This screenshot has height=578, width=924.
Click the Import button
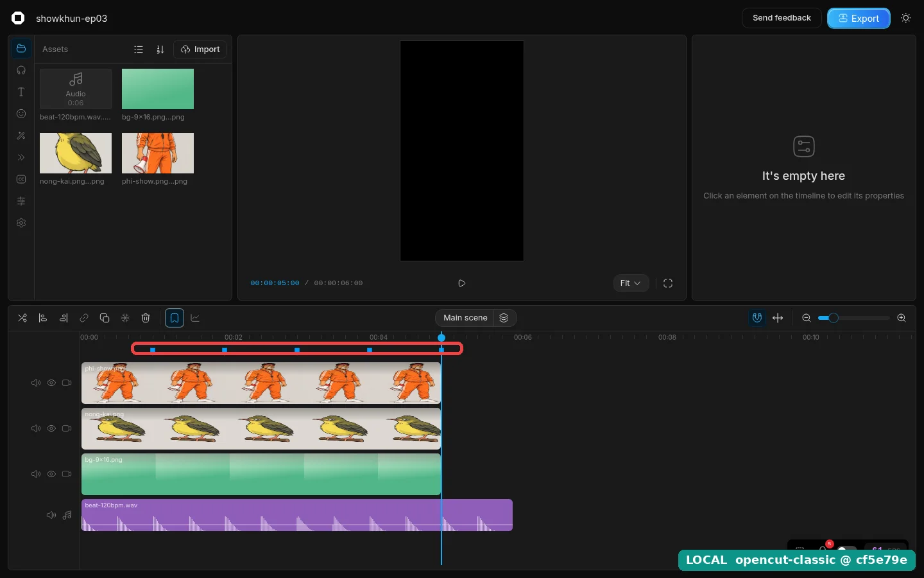(x=200, y=49)
